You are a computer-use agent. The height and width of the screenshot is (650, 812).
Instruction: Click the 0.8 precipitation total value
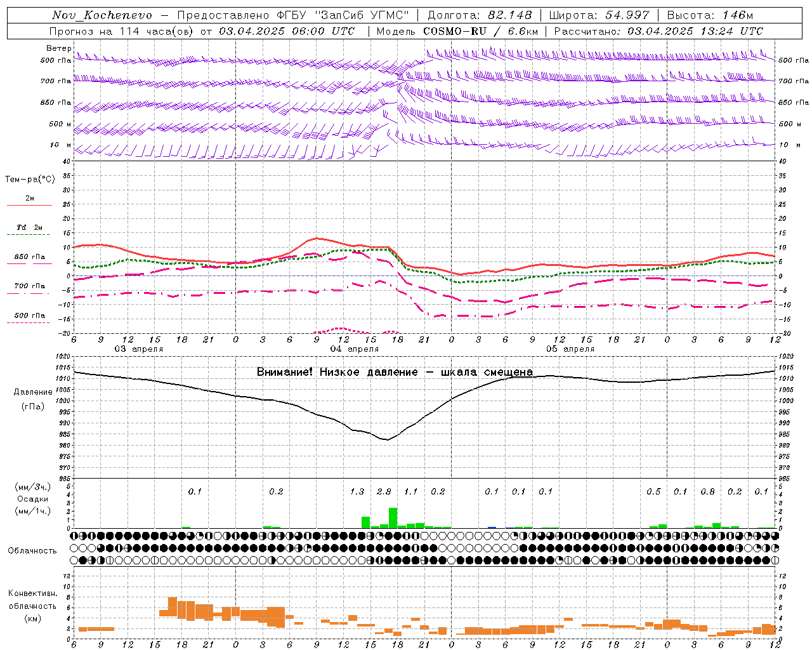(x=707, y=491)
